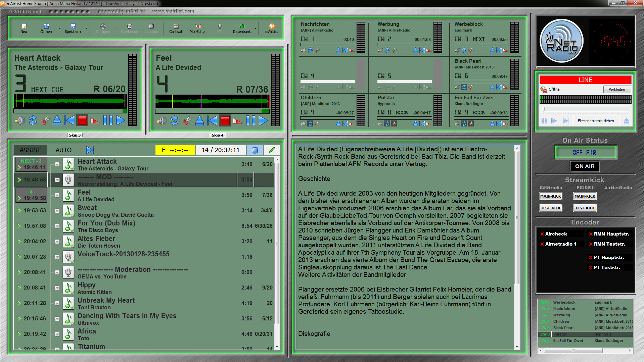This screenshot has width=644, height=362.
Task: Click the LINE panel eject icon
Action: [626, 121]
